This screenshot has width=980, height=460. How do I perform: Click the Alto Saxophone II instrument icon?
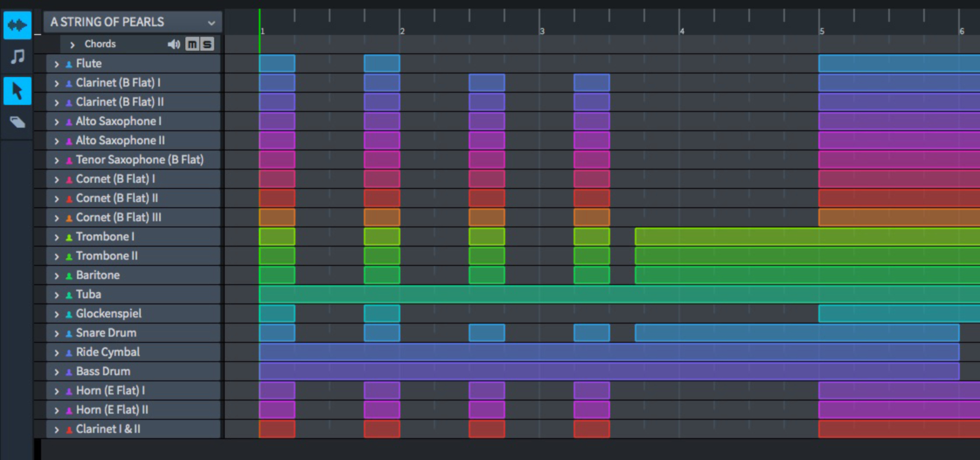pyautogui.click(x=69, y=141)
